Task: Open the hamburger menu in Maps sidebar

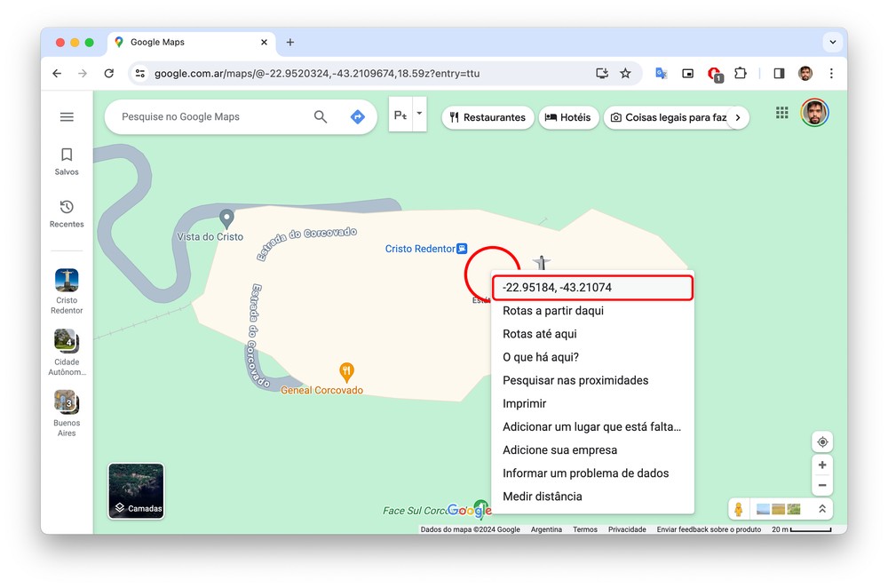Action: [x=67, y=117]
